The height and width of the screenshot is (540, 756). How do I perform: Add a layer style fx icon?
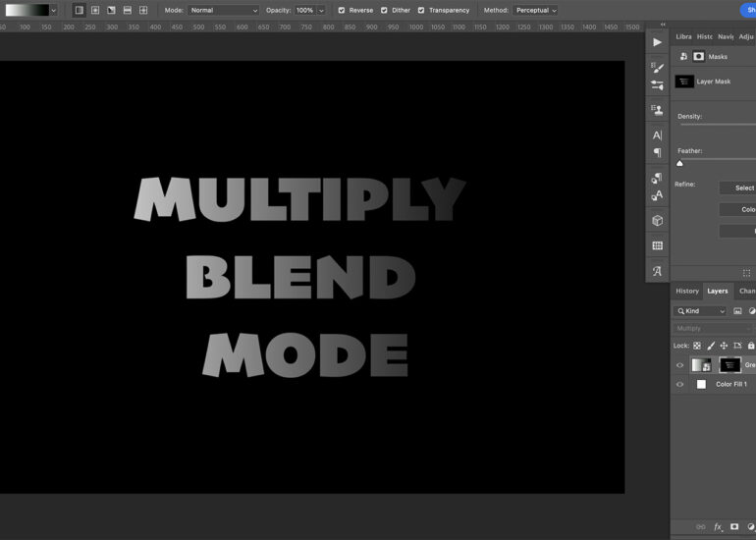click(x=718, y=527)
